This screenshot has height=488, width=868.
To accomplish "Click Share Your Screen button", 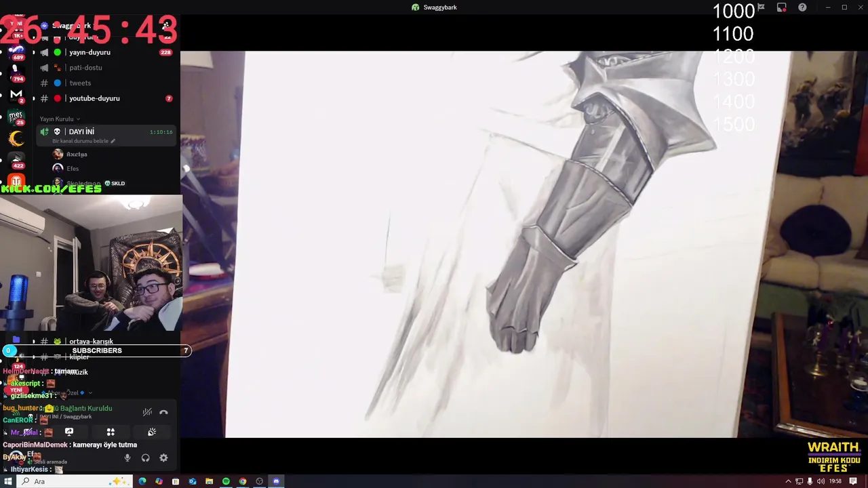I will point(69,432).
